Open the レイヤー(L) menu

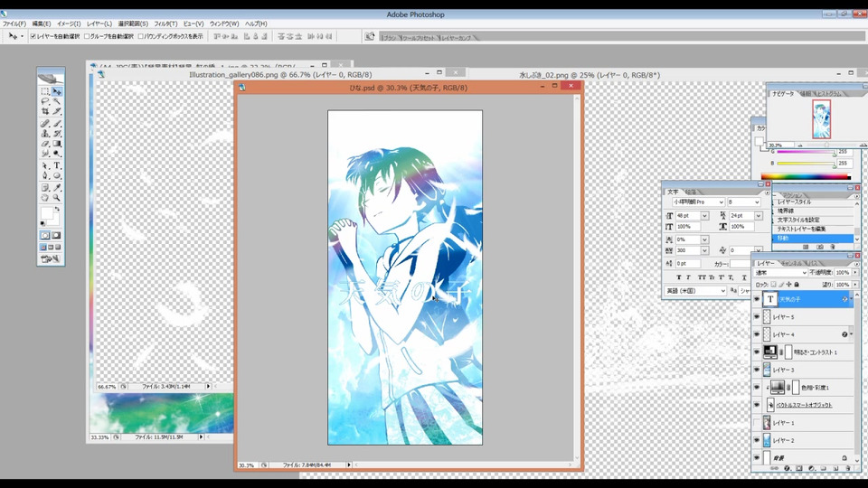coord(99,23)
